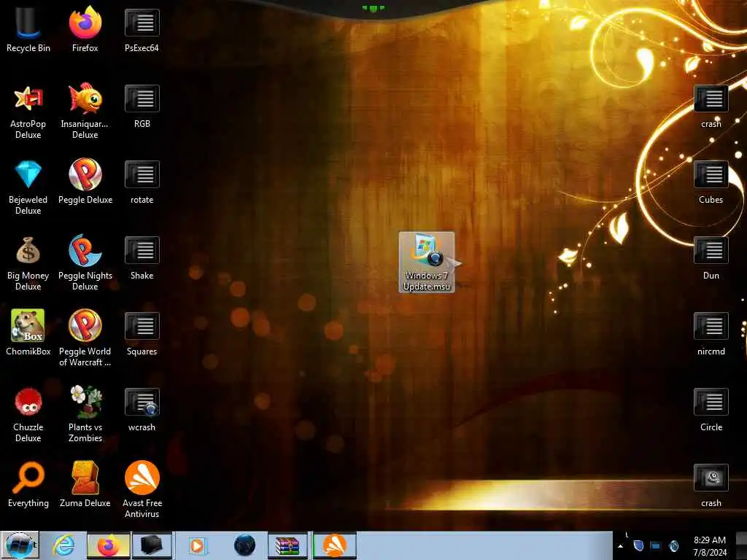
Task: Open Windows Media Player from taskbar
Action: click(197, 545)
